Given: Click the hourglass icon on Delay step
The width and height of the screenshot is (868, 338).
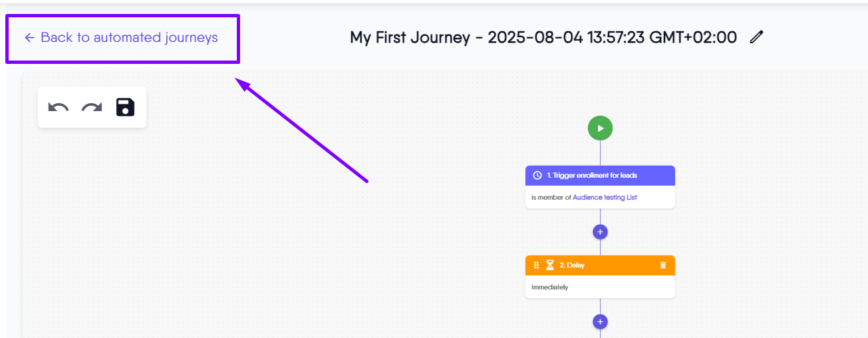Looking at the screenshot, I should pos(550,265).
